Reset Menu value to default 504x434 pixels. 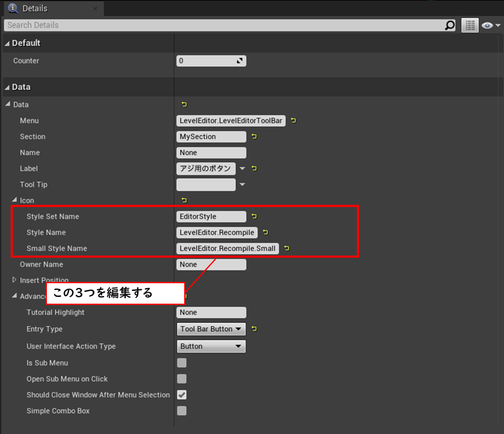(x=293, y=121)
